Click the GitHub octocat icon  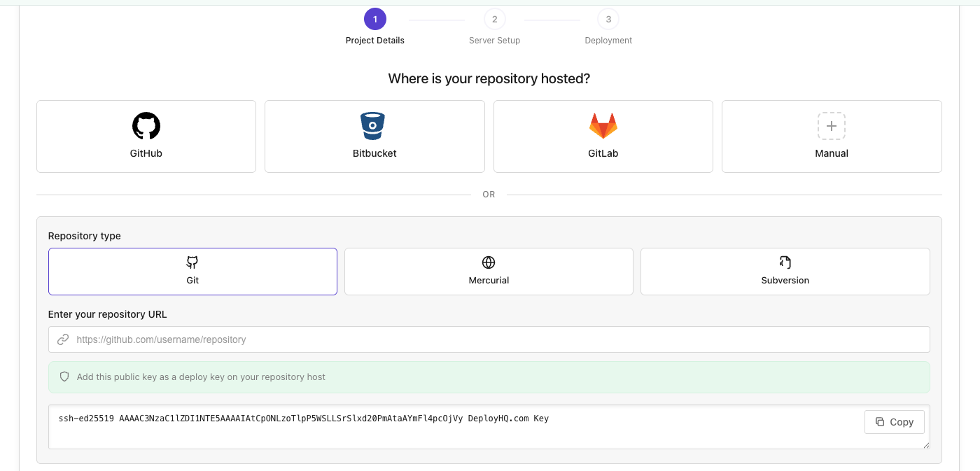click(x=146, y=125)
